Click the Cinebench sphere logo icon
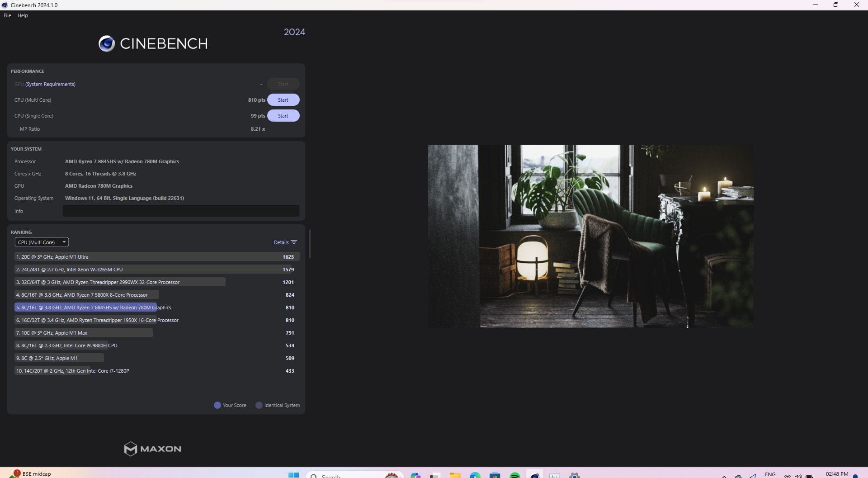868x478 pixels. 107,43
